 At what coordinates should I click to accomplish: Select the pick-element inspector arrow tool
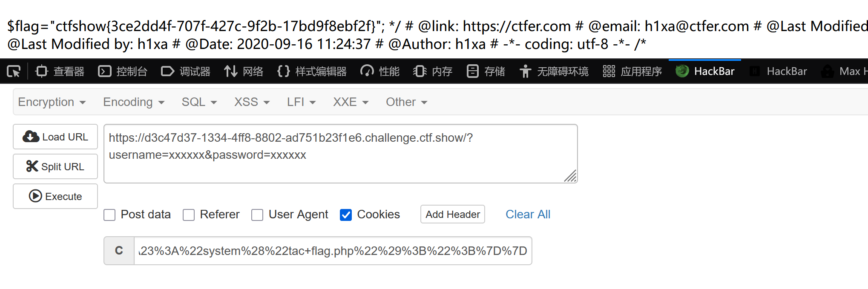tap(14, 71)
